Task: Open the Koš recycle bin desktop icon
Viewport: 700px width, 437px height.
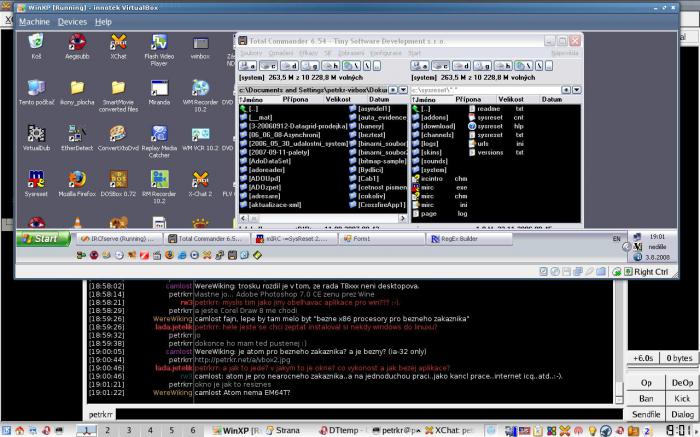Action: click(36, 46)
